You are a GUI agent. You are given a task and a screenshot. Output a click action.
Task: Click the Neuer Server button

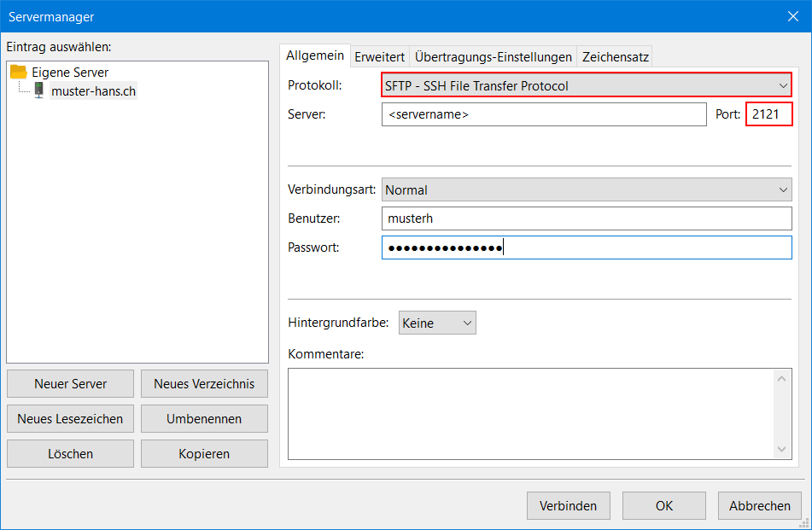pyautogui.click(x=70, y=384)
